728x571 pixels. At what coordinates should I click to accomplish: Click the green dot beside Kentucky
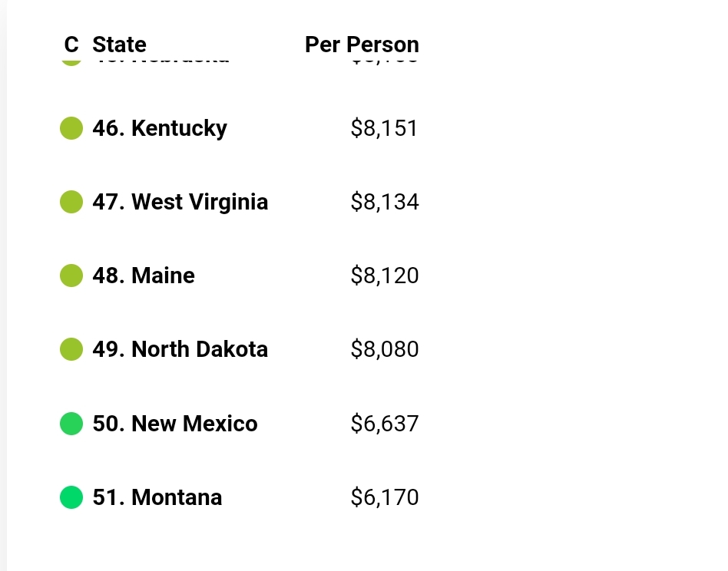(x=71, y=128)
